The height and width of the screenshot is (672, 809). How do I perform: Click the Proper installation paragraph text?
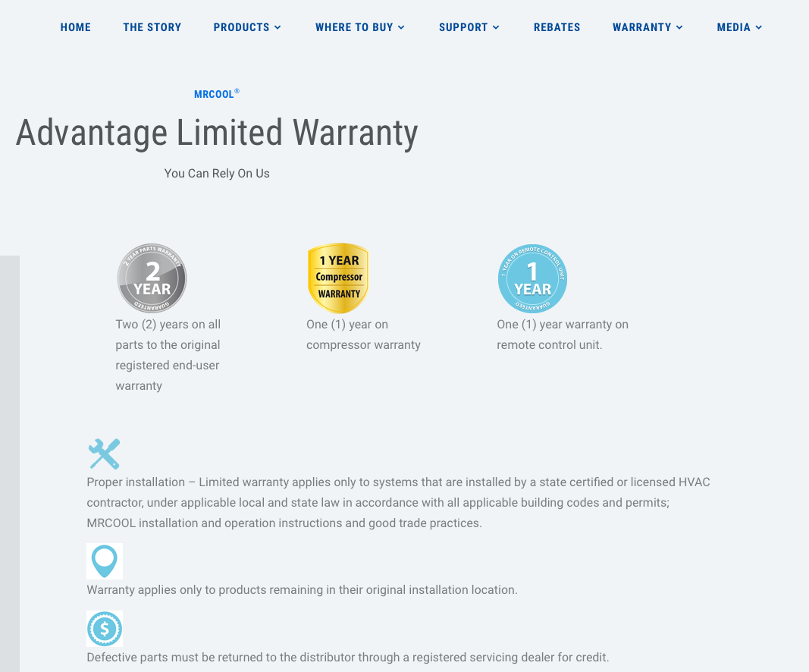[398, 502]
